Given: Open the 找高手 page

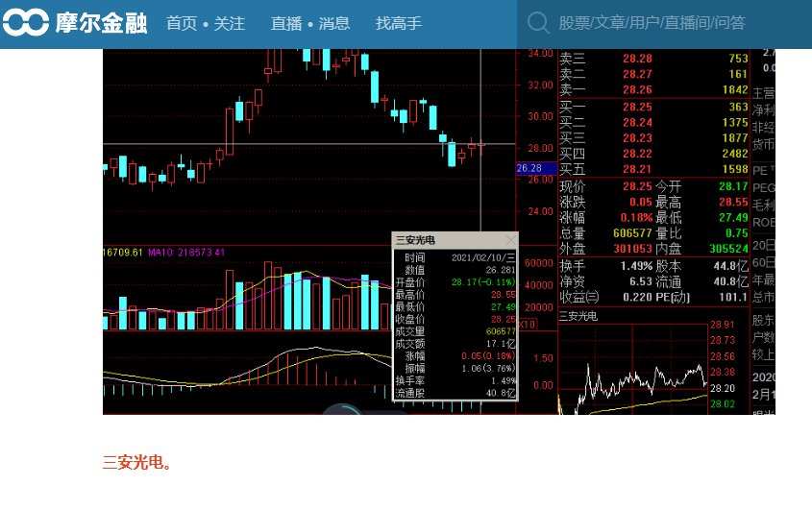Looking at the screenshot, I should point(399,23).
